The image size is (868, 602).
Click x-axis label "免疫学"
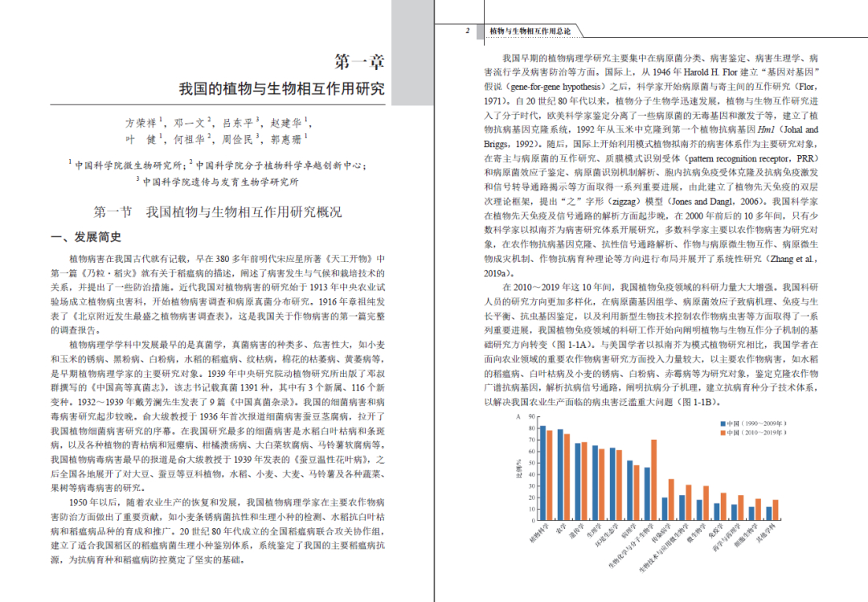pos(716,530)
